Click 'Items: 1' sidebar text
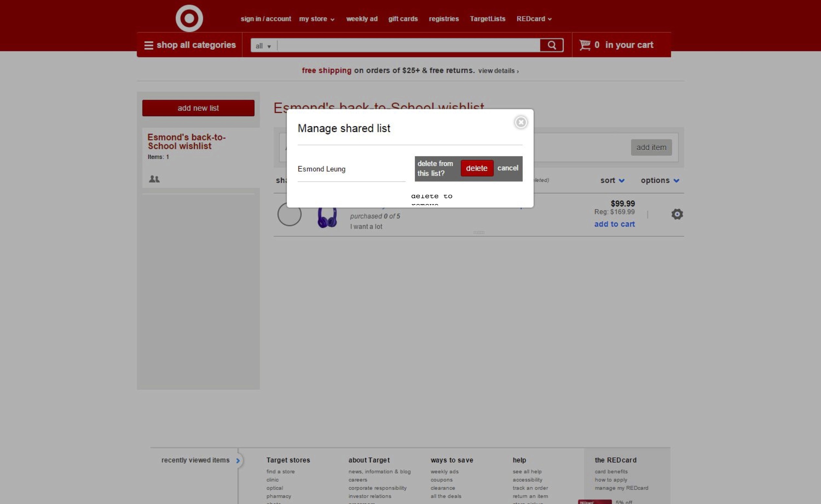The width and height of the screenshot is (821, 504). coord(158,157)
